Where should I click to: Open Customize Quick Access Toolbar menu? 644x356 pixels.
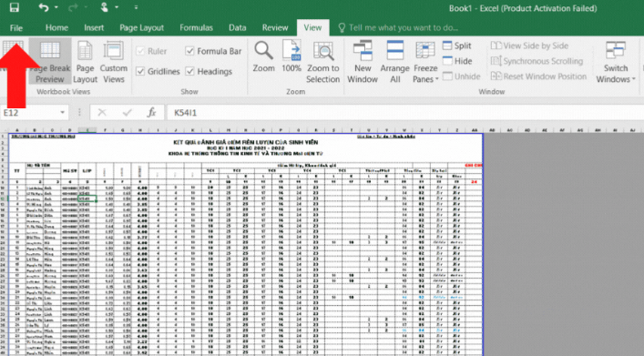tap(136, 7)
